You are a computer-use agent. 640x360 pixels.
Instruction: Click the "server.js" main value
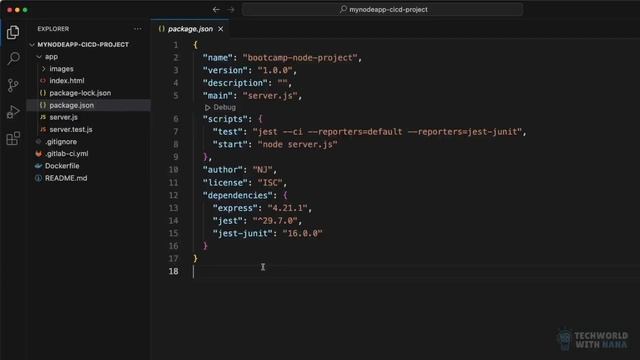270,96
